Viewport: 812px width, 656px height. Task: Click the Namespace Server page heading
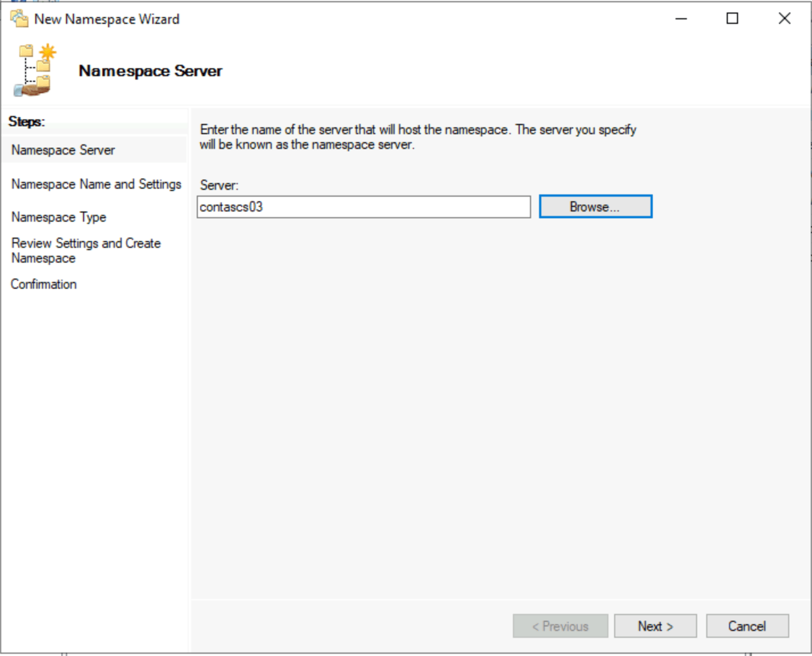150,70
